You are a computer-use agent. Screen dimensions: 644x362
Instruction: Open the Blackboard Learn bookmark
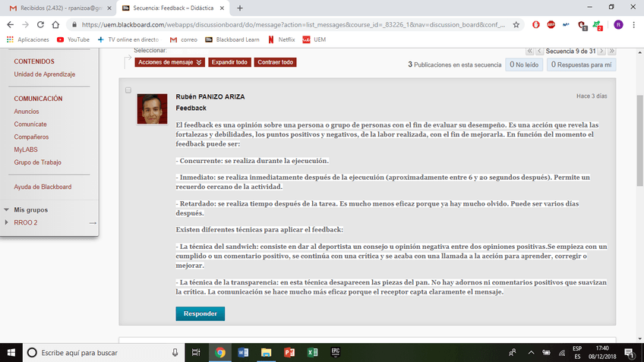point(232,39)
